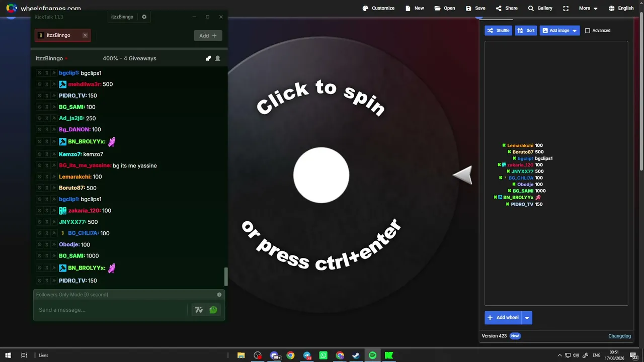Click the ban icon on mehdilwa3r's chat row
Image resolution: width=644 pixels, height=362 pixels.
[40, 84]
